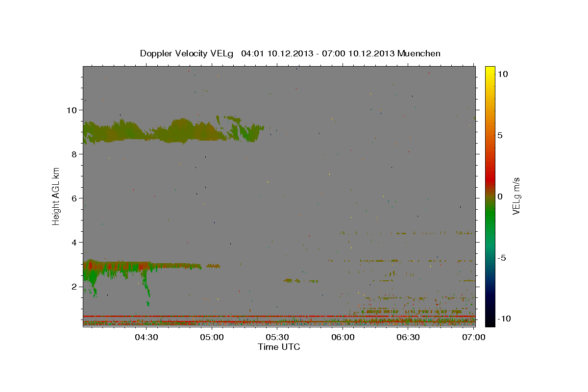Screen dimensions: 588x392
Task: Click the 'Time UTC' axis title
Action: pyautogui.click(x=279, y=347)
